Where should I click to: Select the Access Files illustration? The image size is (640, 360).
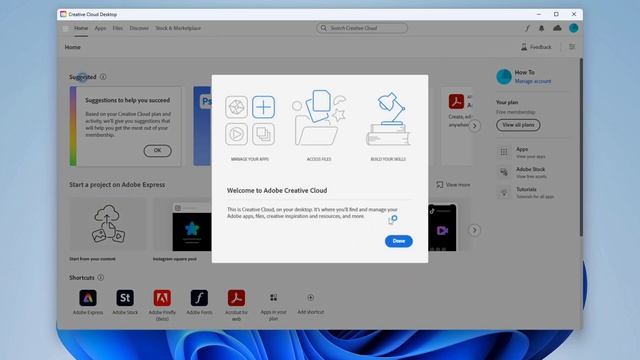tap(319, 118)
